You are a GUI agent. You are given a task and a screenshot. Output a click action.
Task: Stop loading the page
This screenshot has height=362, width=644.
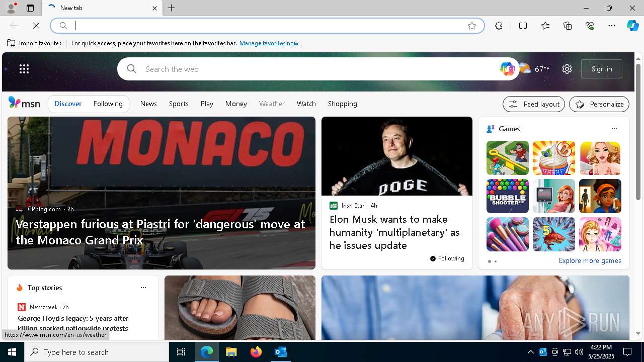36,26
